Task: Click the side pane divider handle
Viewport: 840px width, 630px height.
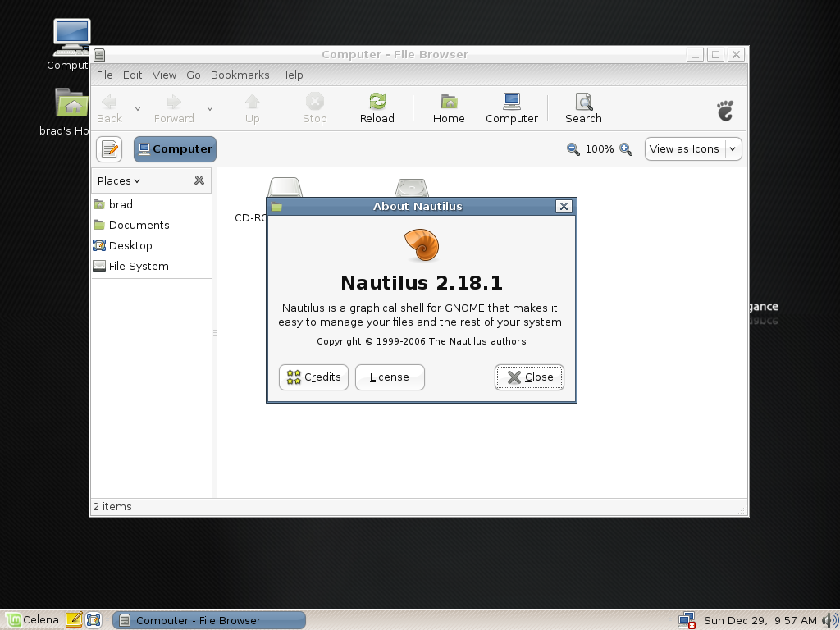Action: pos(215,333)
